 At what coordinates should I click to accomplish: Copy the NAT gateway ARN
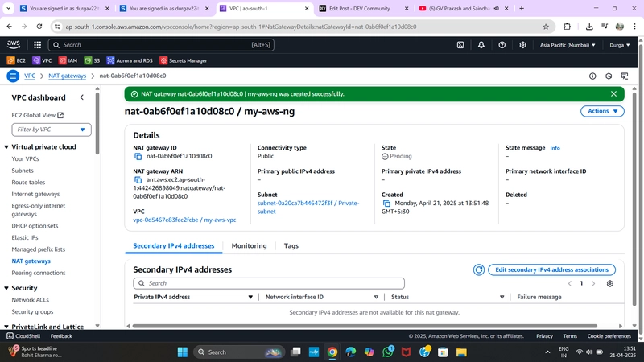[138, 179]
